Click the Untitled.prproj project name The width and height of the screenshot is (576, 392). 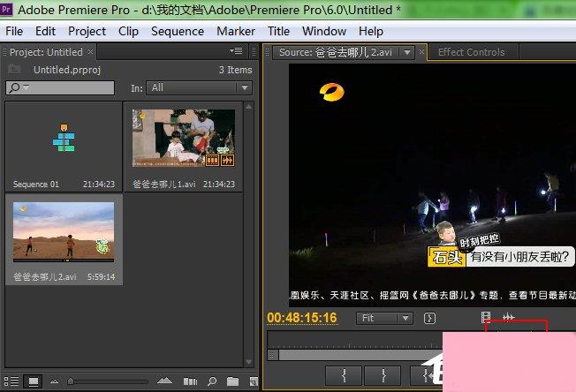click(x=67, y=70)
